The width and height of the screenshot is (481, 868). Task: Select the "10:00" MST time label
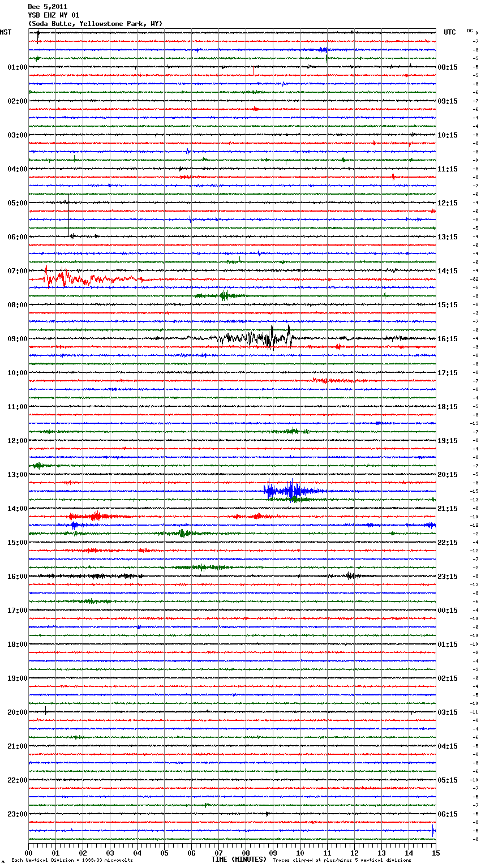18,373
